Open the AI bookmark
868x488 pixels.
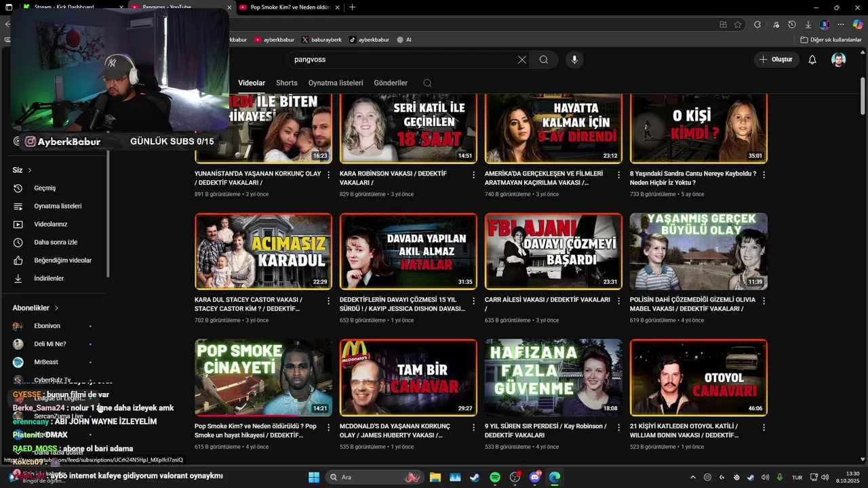click(x=404, y=40)
